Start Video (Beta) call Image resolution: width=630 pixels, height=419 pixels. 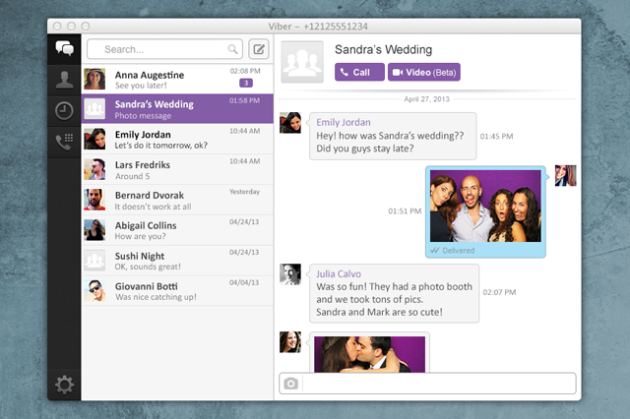[x=424, y=72]
